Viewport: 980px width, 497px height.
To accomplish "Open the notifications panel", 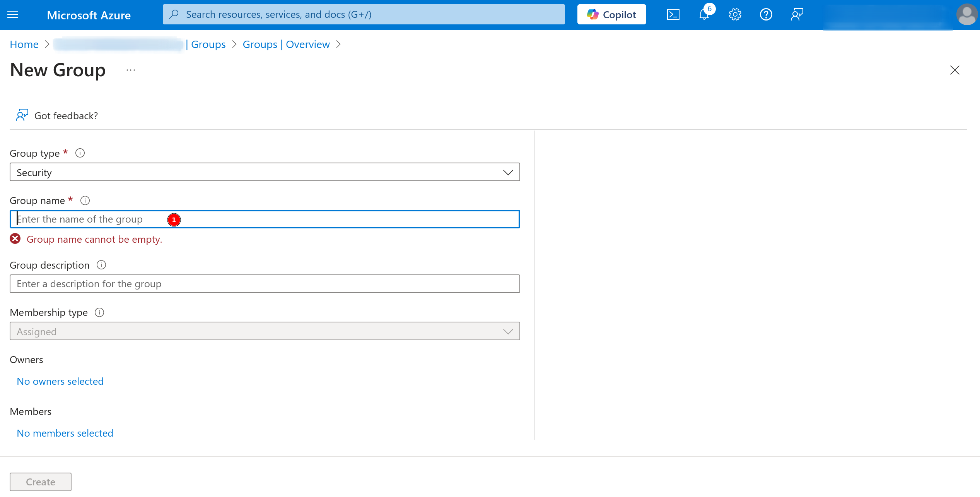I will 704,15.
